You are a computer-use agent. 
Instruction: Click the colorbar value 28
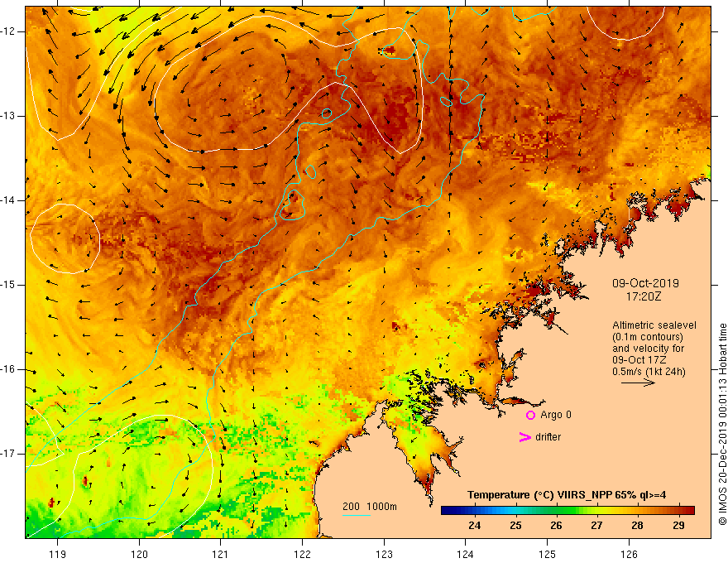point(638,526)
